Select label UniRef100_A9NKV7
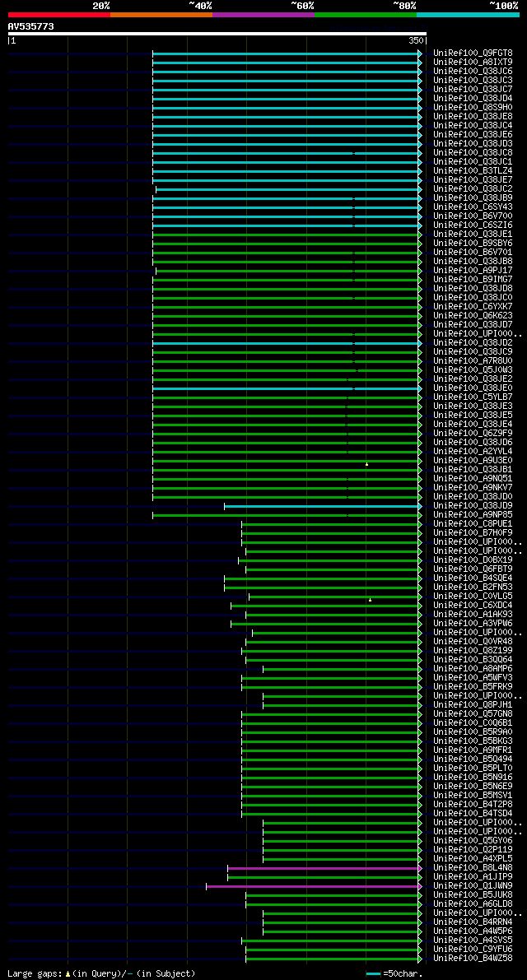The height and width of the screenshot is (980, 527). [473, 488]
